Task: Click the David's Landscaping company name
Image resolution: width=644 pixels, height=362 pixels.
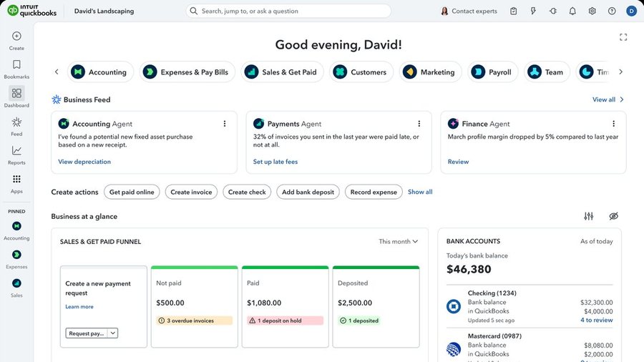Action: click(104, 11)
